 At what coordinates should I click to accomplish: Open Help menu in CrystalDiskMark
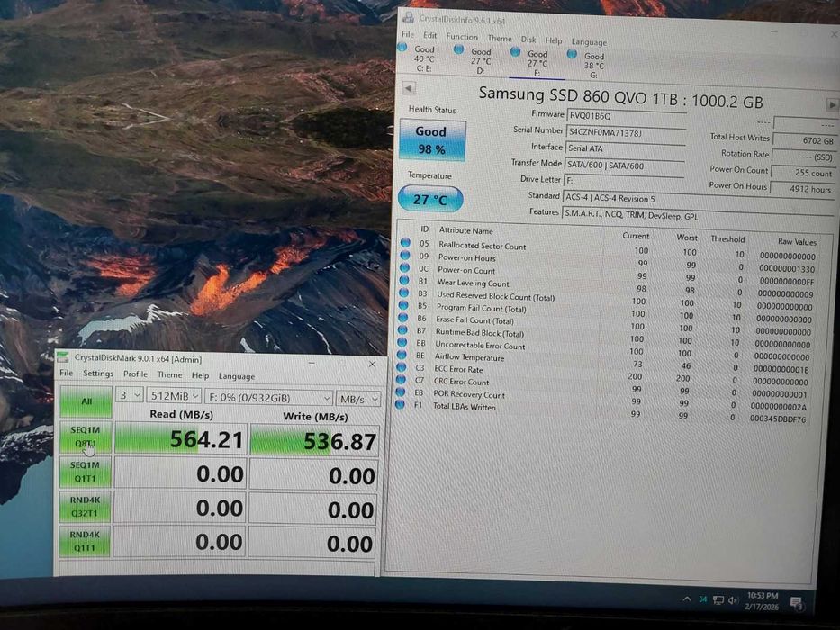pos(201,375)
